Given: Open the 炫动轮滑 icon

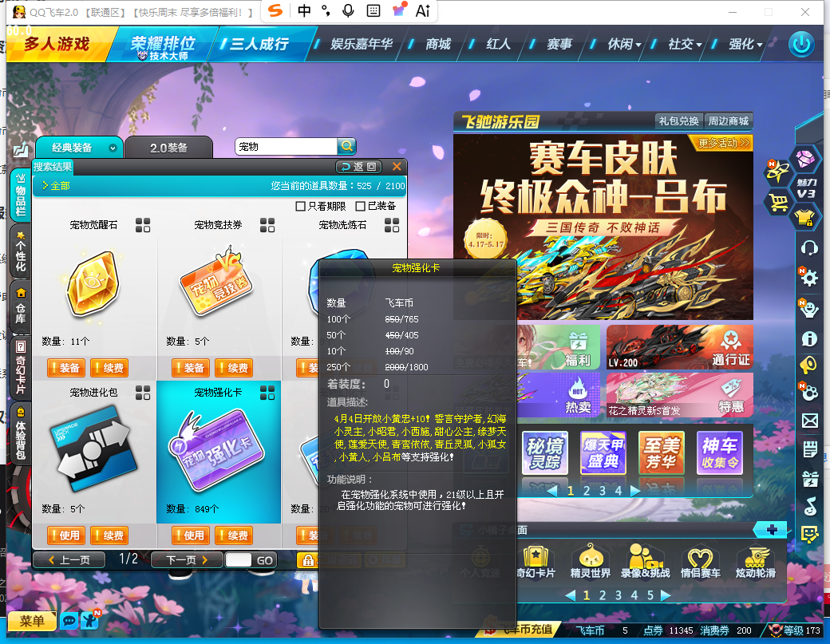Looking at the screenshot, I should (x=755, y=562).
